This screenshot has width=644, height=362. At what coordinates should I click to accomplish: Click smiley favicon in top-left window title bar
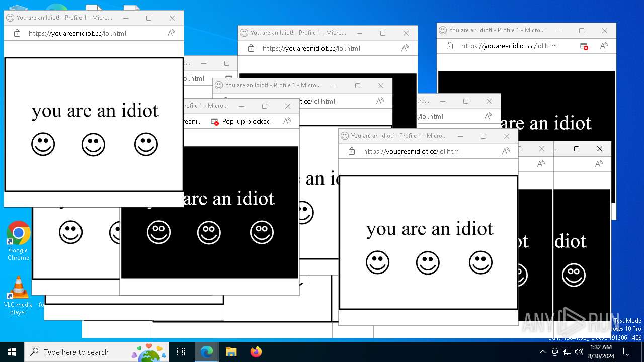(10, 18)
